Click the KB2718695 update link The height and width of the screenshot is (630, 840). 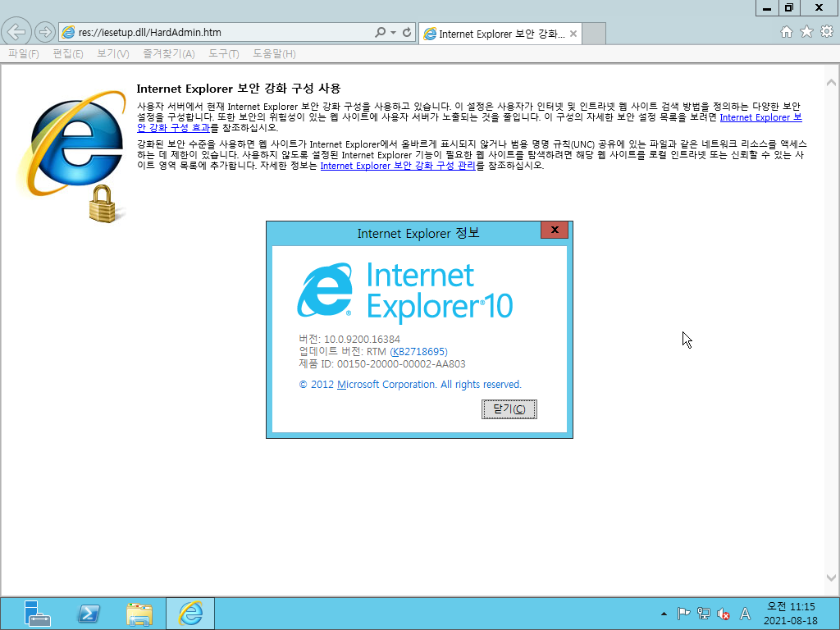pos(419,351)
